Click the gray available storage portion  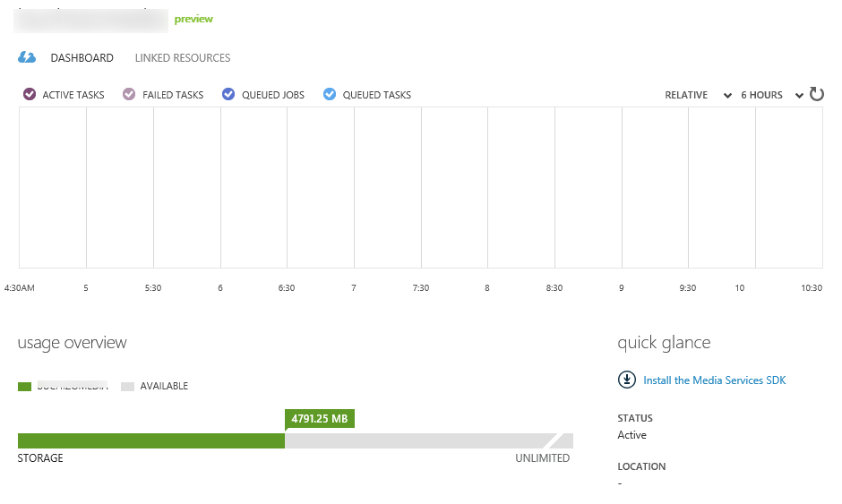point(417,440)
